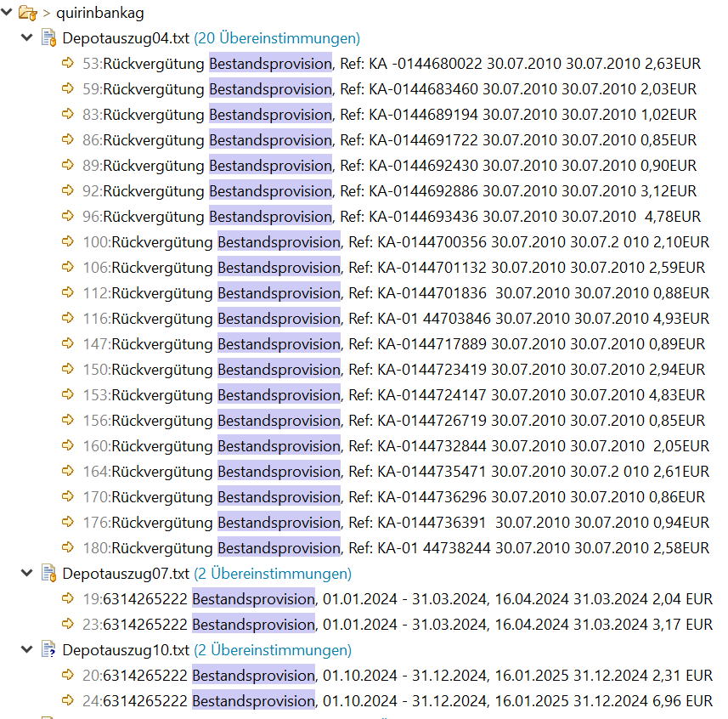Viewport: 728px width, 719px height.
Task: Open match Ref KA-0144701132 2,59EUR
Action: (393, 268)
